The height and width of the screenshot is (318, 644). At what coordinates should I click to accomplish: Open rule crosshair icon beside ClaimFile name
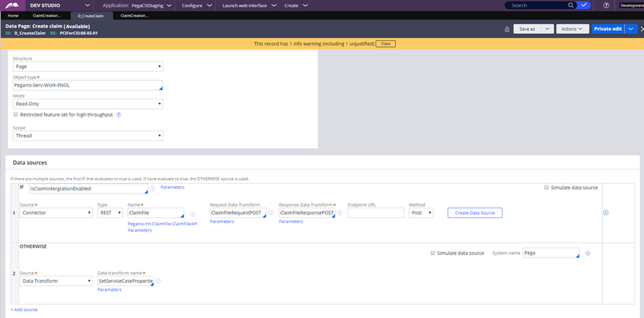pos(192,214)
